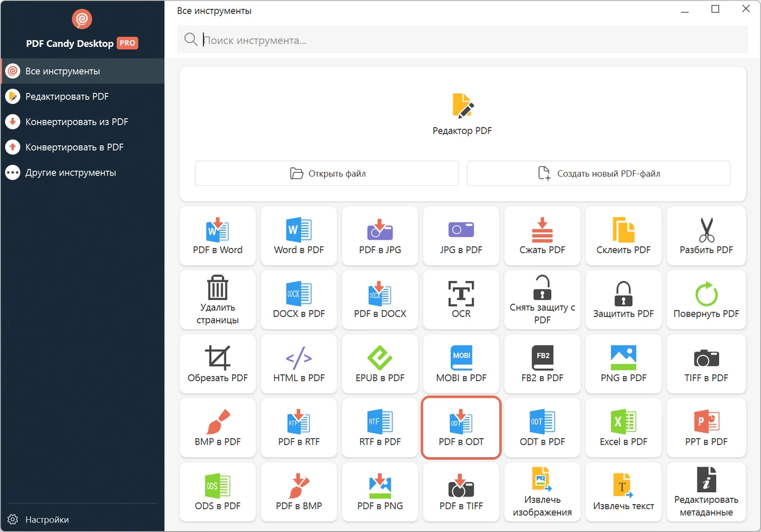This screenshot has width=761, height=532.
Task: Launch the PDF в JPG tool
Action: 380,235
